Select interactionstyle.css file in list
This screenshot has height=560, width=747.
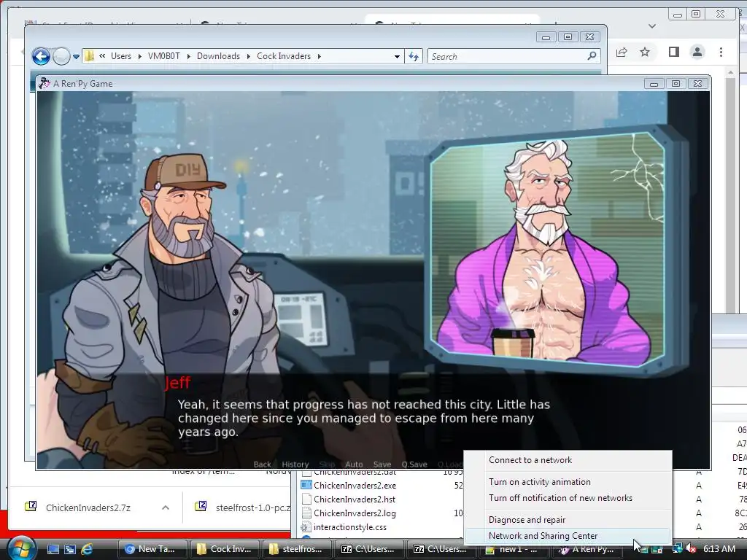click(x=349, y=527)
